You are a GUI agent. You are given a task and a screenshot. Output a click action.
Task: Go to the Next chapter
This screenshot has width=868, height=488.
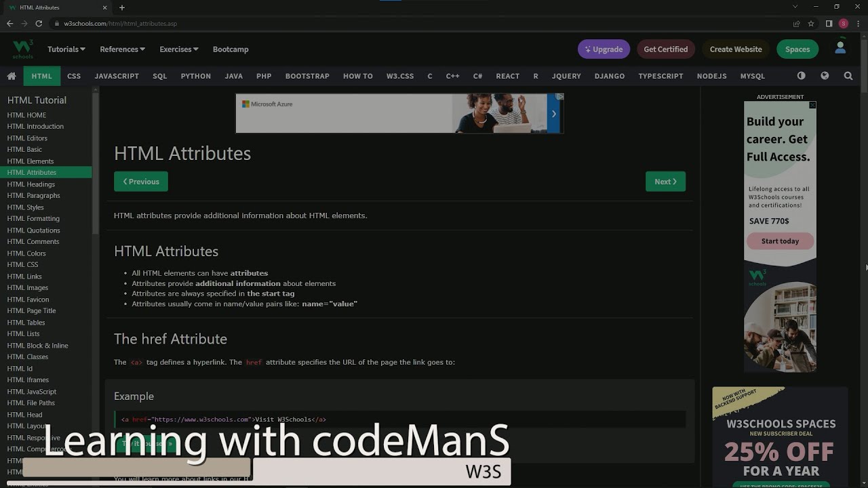click(x=665, y=182)
